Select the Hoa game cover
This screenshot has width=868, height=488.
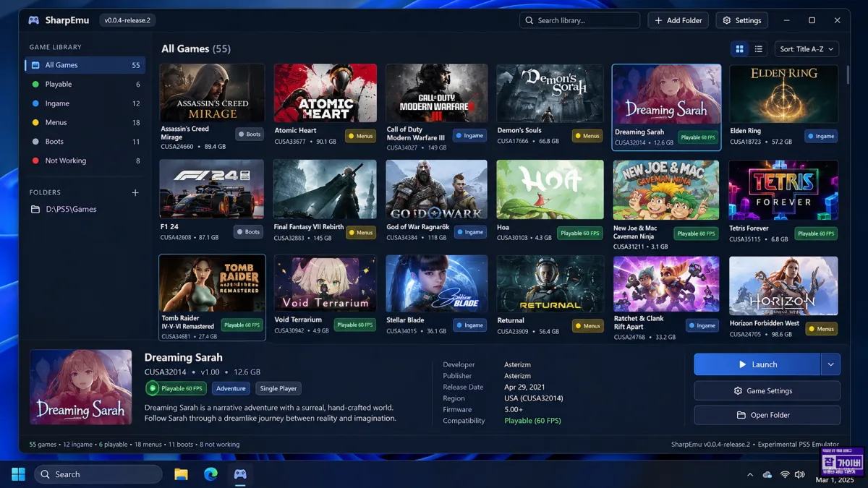550,189
